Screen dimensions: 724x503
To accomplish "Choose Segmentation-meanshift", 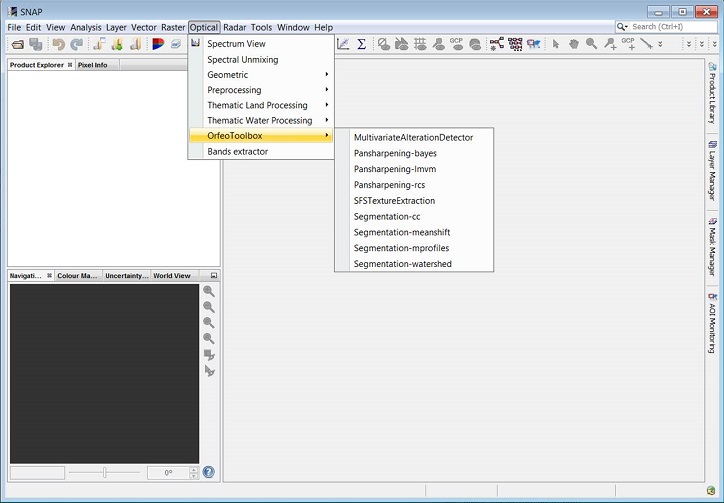I will [x=414, y=232].
